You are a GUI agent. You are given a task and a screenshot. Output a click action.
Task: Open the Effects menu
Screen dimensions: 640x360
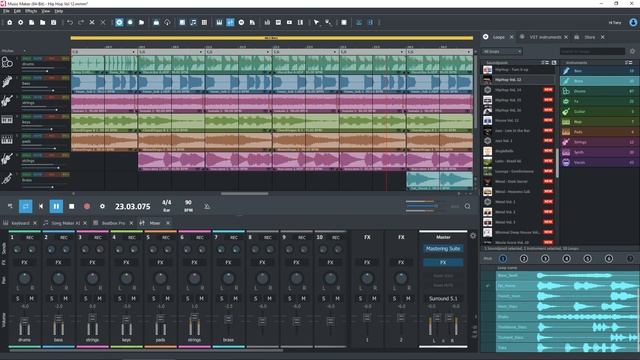point(31,11)
